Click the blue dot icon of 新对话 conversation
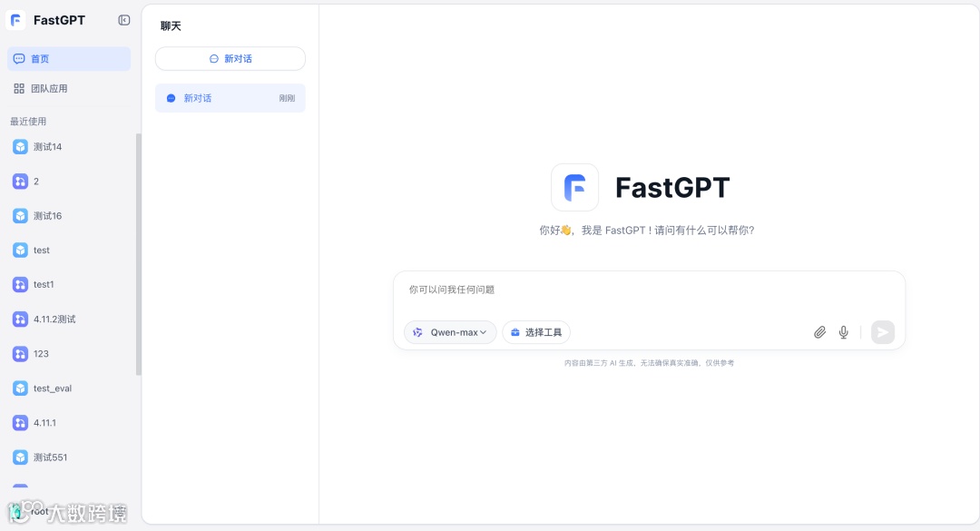980x531 pixels. tap(171, 98)
